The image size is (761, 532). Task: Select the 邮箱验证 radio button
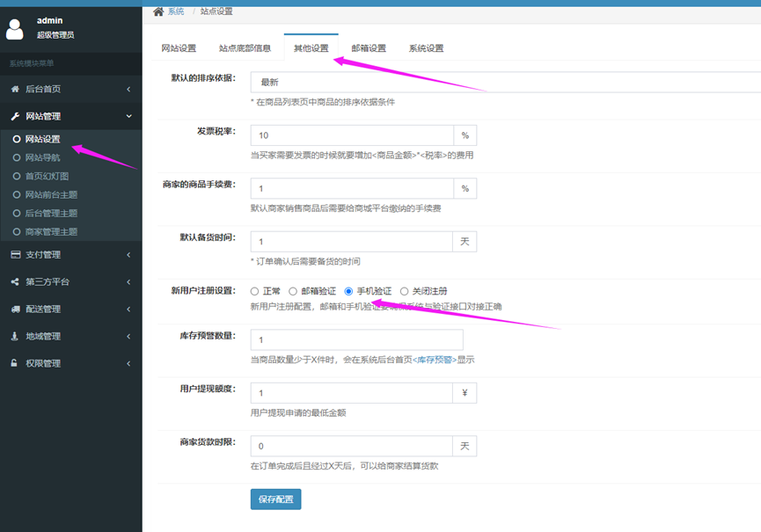tap(293, 291)
